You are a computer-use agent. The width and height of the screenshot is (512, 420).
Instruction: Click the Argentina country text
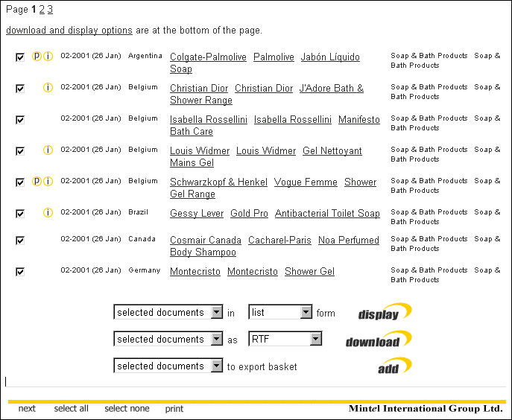[145, 56]
